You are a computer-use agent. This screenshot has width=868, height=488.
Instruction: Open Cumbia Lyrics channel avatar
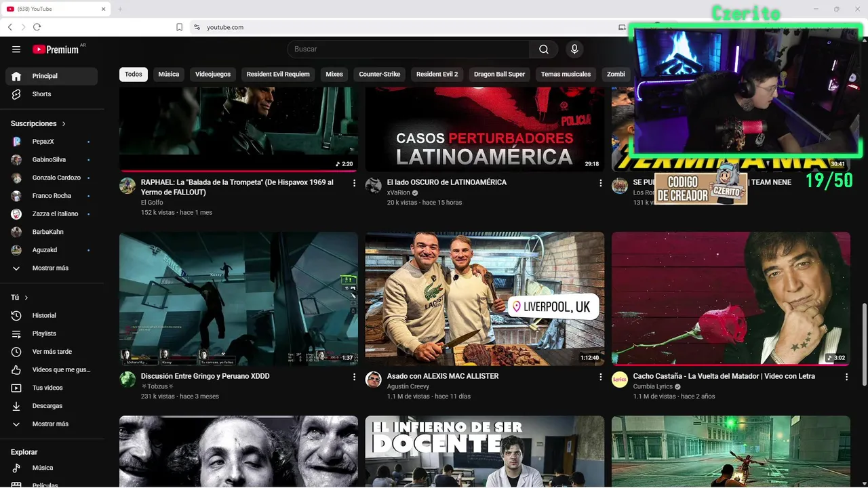click(620, 380)
